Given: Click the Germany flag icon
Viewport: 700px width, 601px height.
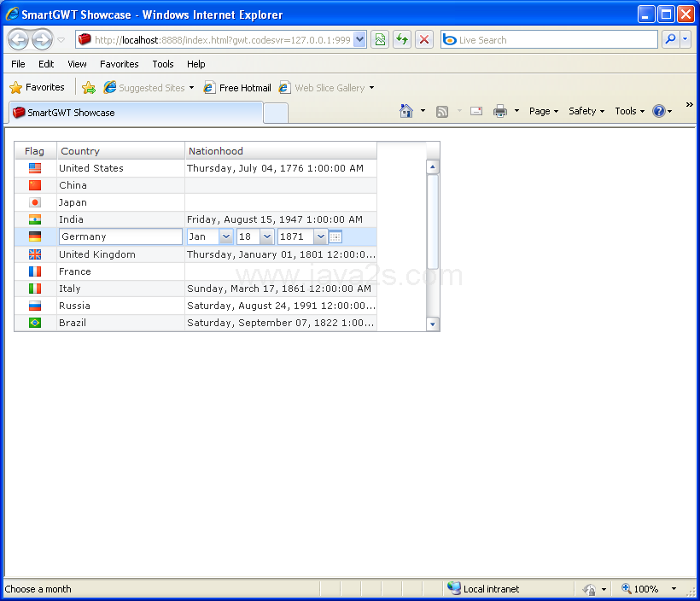Looking at the screenshot, I should coord(35,236).
